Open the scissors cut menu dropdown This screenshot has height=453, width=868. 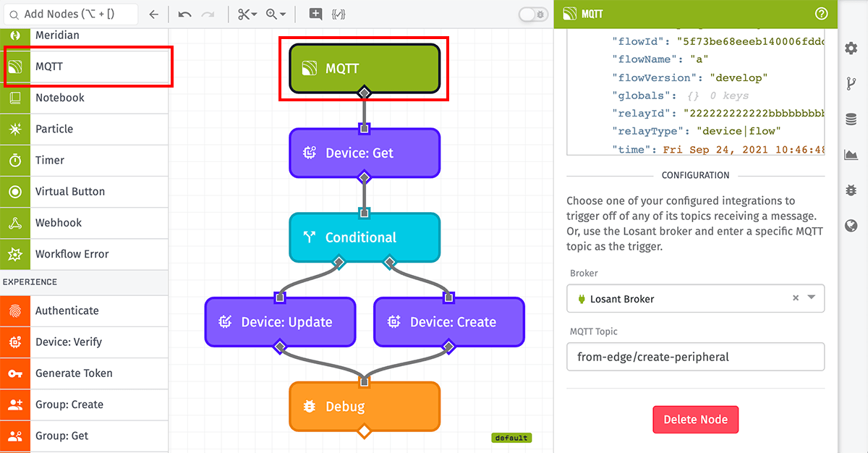[247, 14]
